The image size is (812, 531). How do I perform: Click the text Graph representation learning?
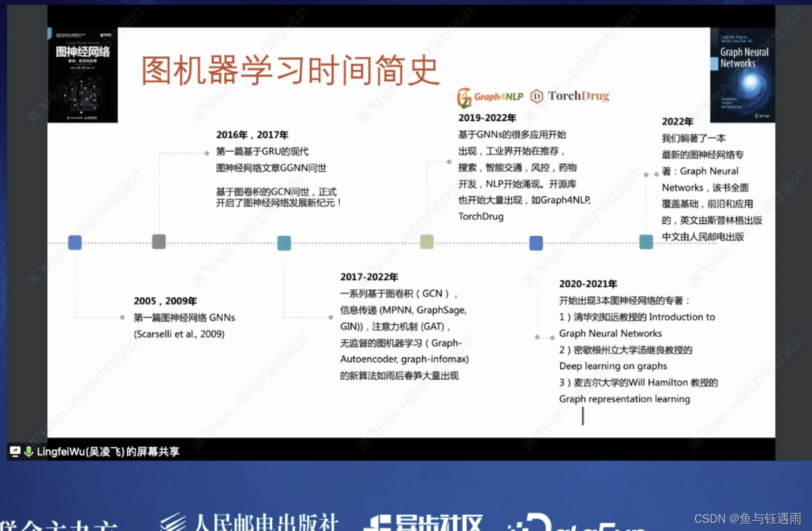625,399
